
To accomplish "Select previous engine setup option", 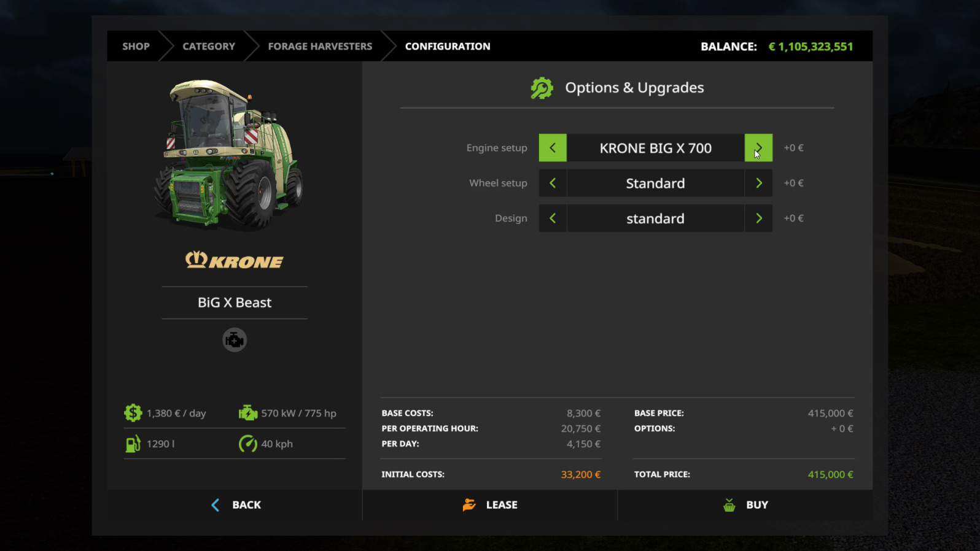I will tap(553, 148).
